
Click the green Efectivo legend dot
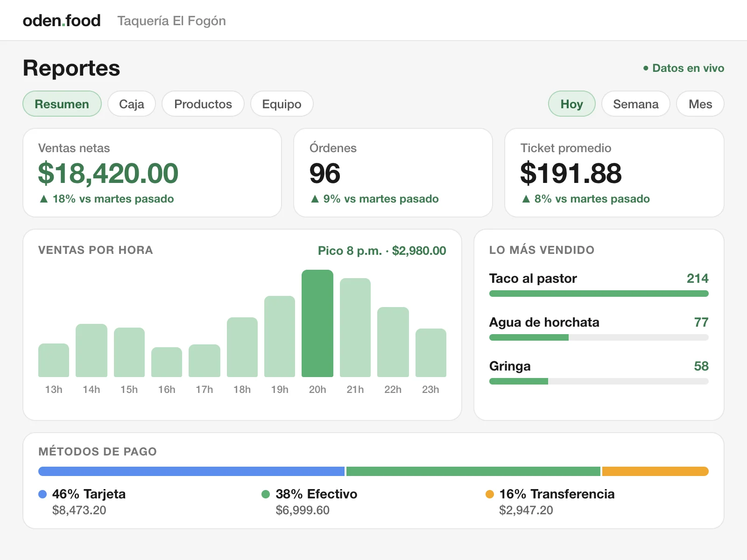tap(266, 494)
